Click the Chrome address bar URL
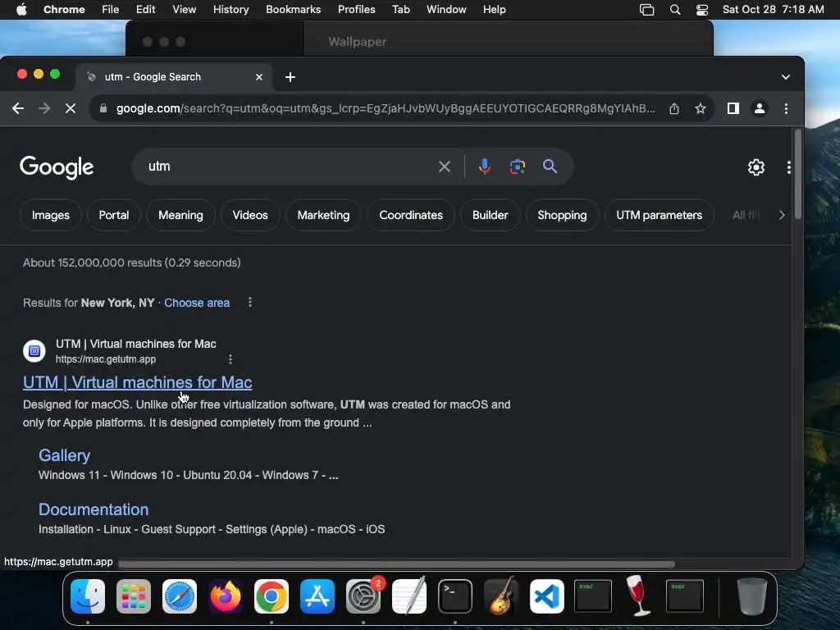 pyautogui.click(x=386, y=109)
